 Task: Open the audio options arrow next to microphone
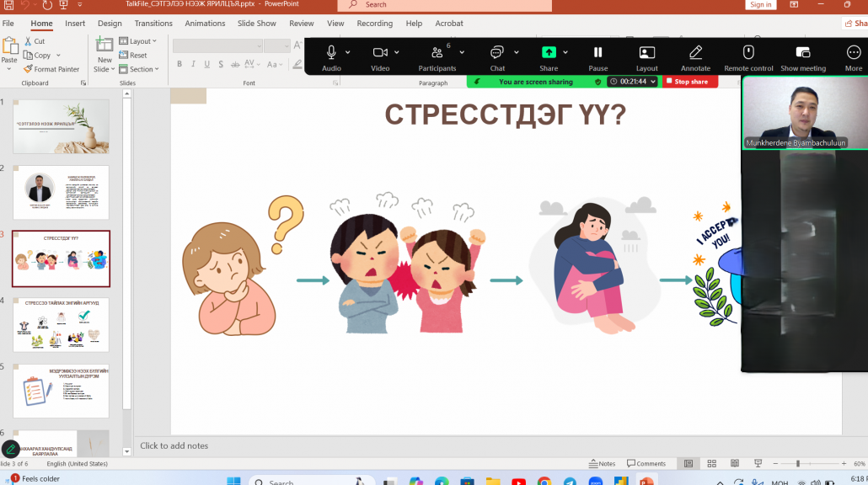tap(347, 52)
